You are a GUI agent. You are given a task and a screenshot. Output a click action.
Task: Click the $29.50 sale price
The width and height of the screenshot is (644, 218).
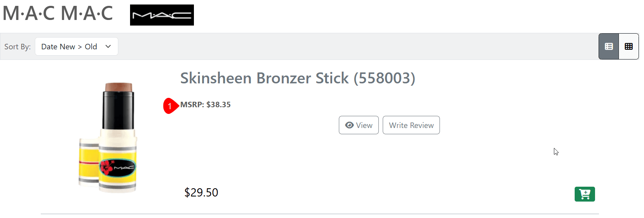[x=201, y=193]
